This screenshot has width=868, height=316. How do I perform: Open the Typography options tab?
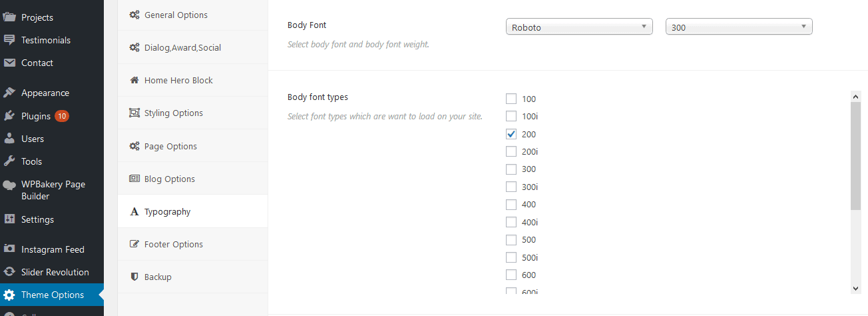[193, 211]
